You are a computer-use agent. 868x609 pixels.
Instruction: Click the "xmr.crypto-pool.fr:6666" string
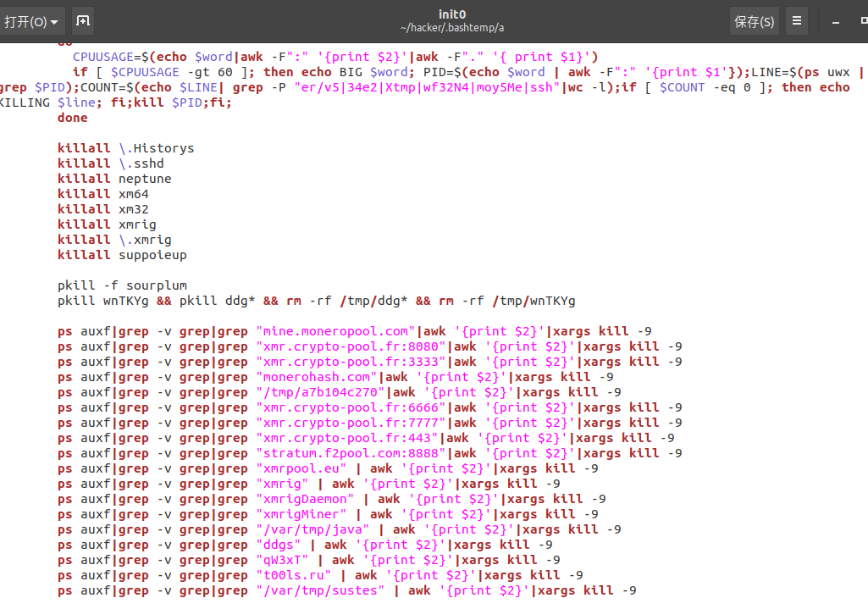[x=351, y=407]
